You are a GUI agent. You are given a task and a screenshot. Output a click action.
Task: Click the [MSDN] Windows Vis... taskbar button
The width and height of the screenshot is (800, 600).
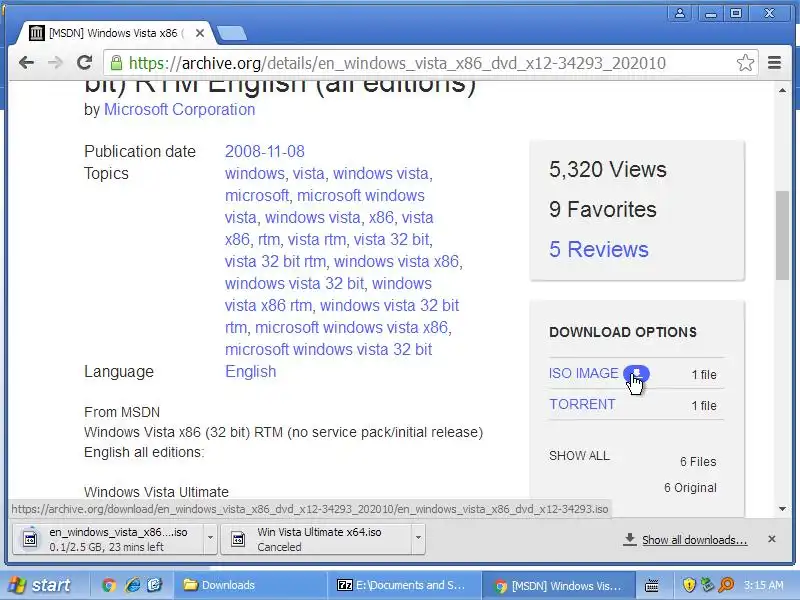pos(559,585)
